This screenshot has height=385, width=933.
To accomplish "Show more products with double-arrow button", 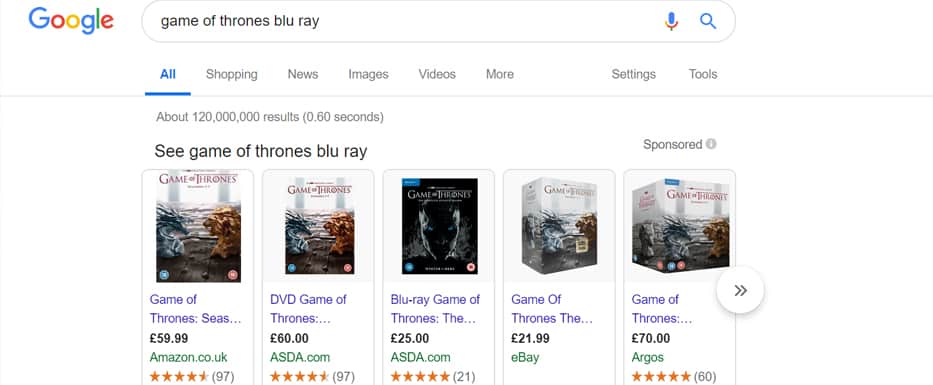I will tap(740, 290).
